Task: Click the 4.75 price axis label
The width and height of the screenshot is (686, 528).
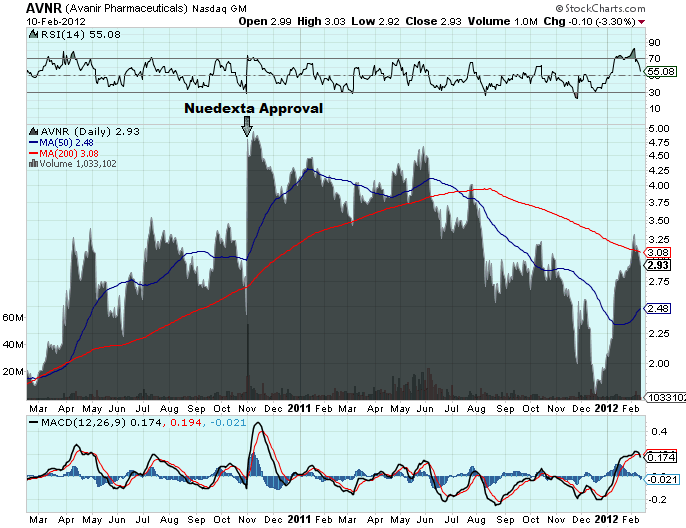Action: click(659, 143)
